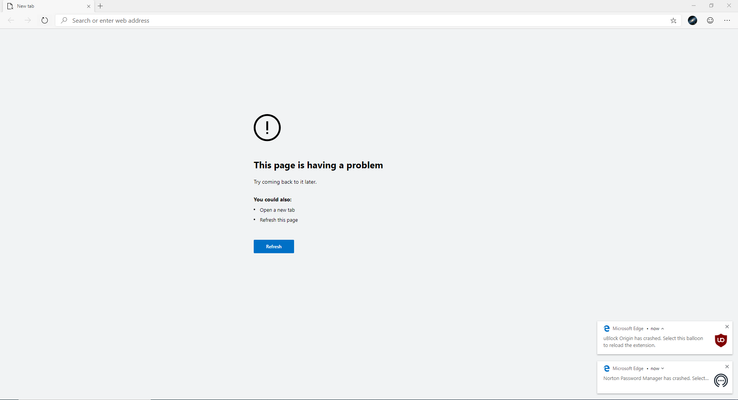Close the New tab tab
This screenshot has height=400, width=738.
88,6
